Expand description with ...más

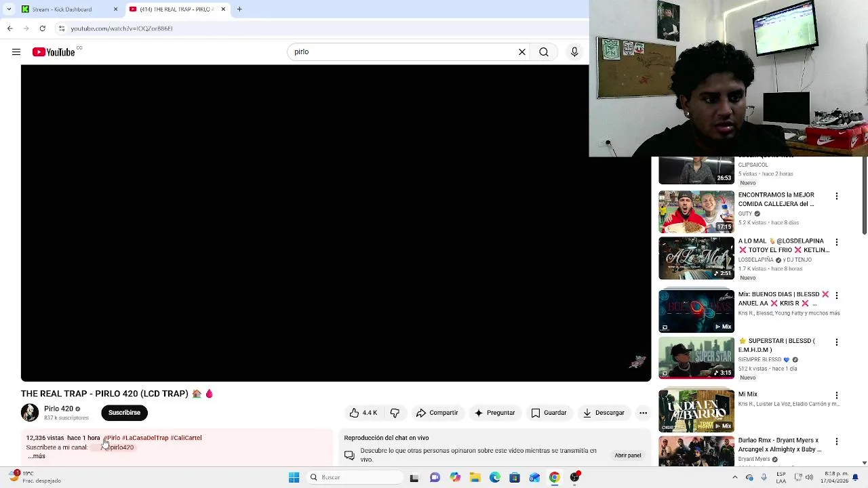point(37,456)
